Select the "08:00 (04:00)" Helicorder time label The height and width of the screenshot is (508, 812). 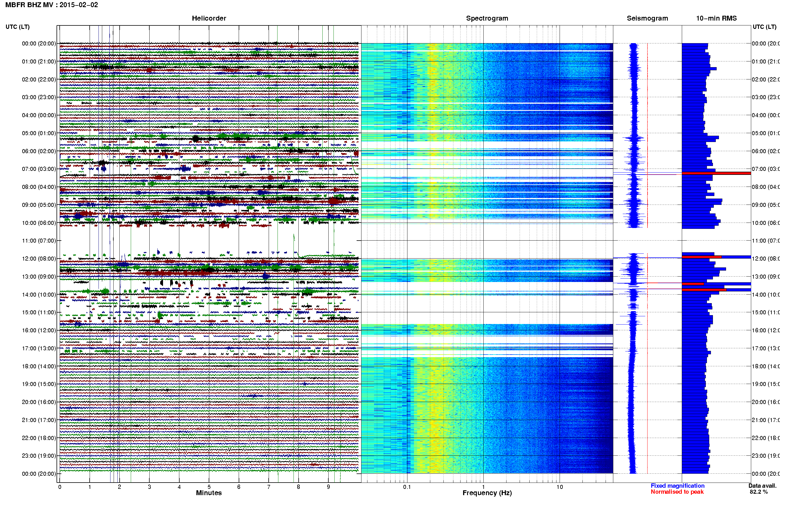point(39,187)
